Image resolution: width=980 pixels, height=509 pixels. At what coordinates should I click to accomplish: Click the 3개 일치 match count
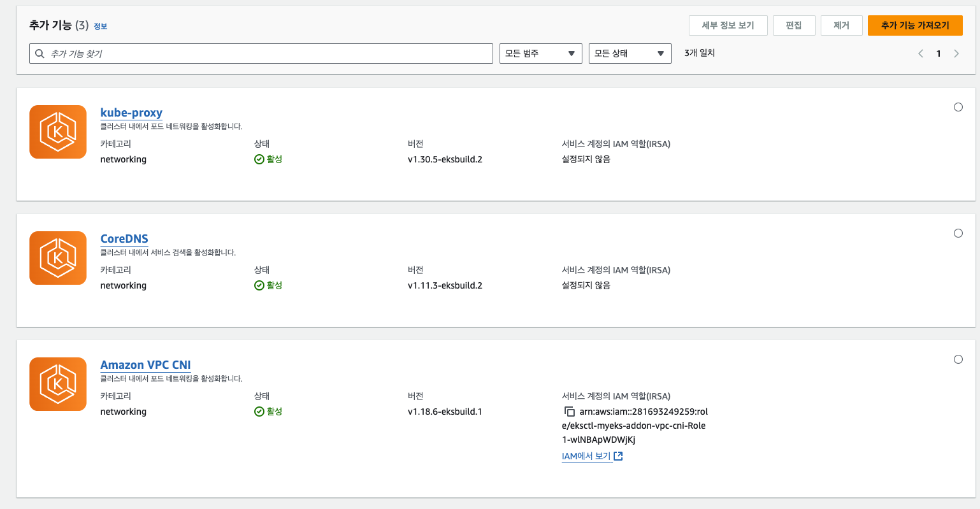click(700, 53)
